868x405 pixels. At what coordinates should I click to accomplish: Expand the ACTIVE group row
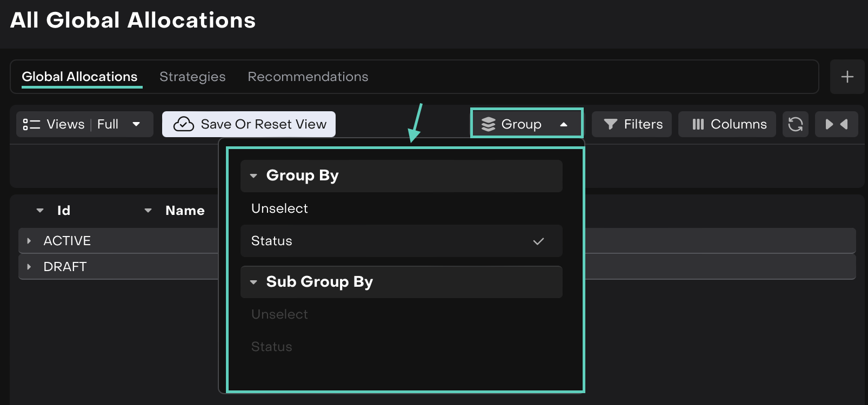(29, 241)
